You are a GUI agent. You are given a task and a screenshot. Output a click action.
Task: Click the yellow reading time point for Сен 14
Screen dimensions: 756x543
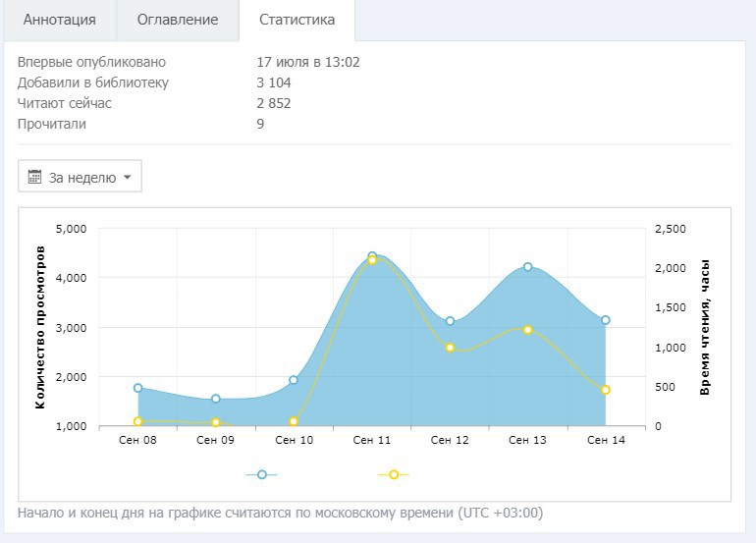606,390
